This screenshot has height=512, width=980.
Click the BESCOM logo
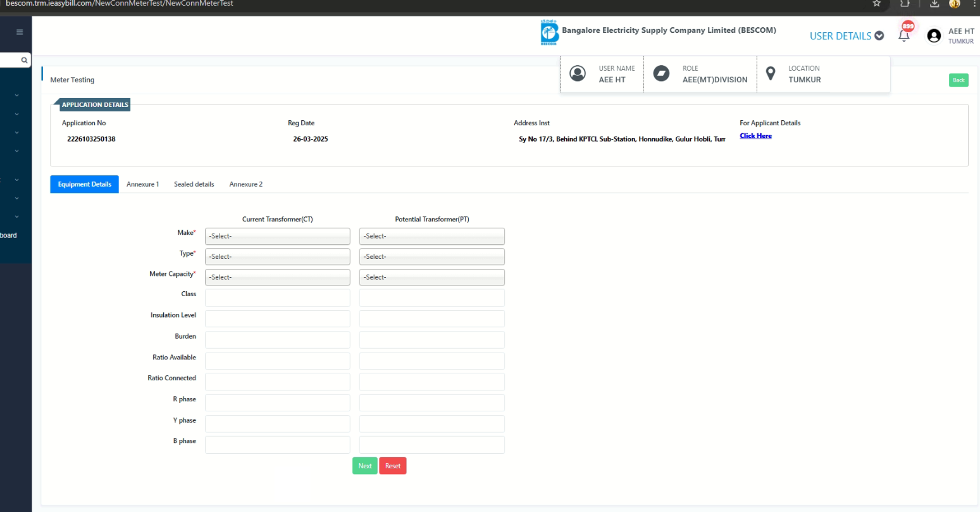click(549, 33)
